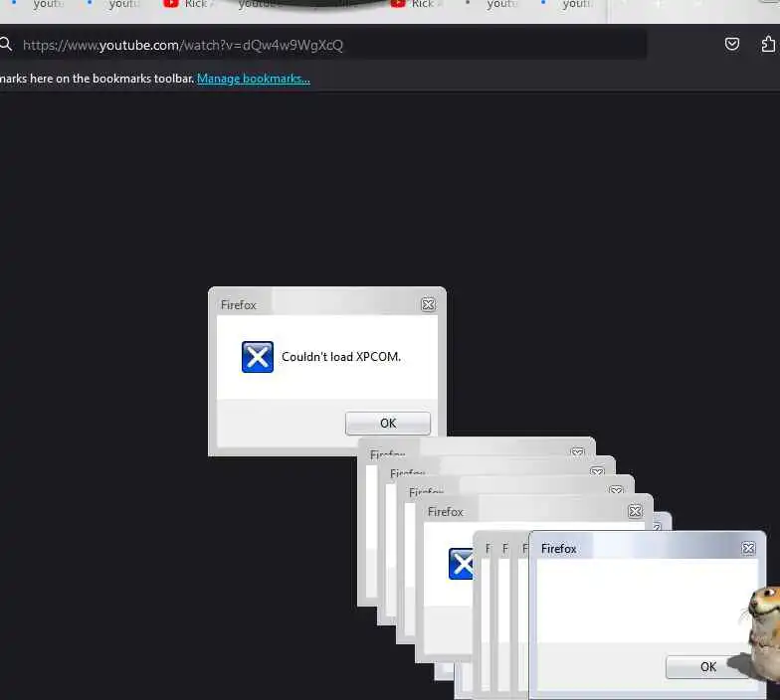This screenshot has height=700, width=780.
Task: Click the blue X error icon beside Couldn't load XPCOM
Action: (x=257, y=357)
